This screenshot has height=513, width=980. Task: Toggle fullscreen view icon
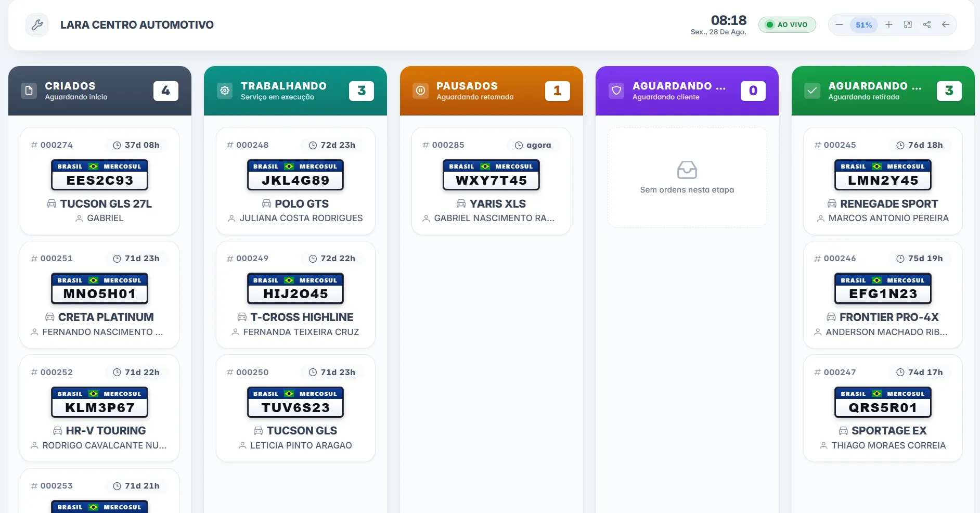point(908,25)
